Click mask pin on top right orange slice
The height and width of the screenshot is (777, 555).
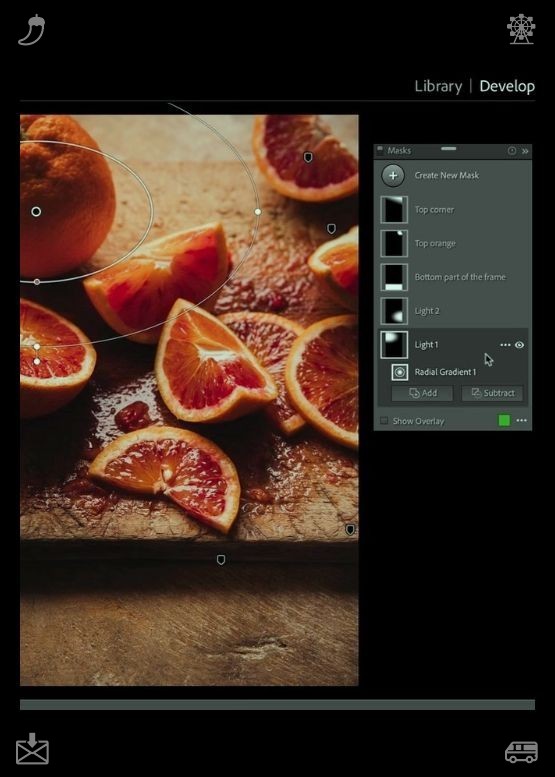pyautogui.click(x=308, y=158)
